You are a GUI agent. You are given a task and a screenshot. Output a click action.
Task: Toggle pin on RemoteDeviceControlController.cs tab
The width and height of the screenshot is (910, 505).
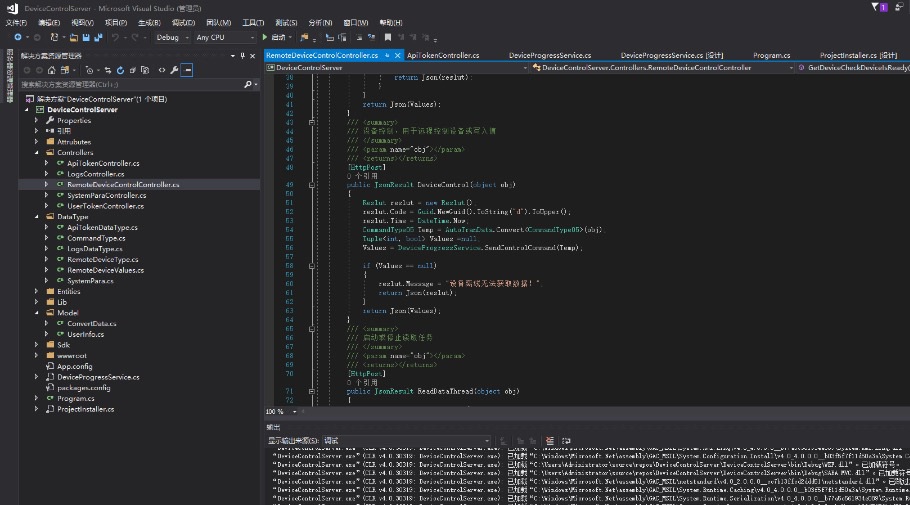[x=387, y=56]
